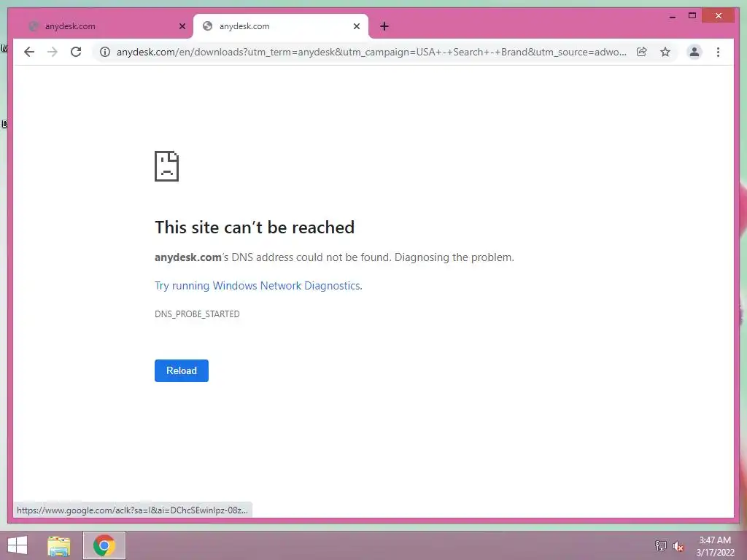Image resolution: width=747 pixels, height=560 pixels.
Task: Open the Chrome profile avatar menu
Action: pos(694,52)
